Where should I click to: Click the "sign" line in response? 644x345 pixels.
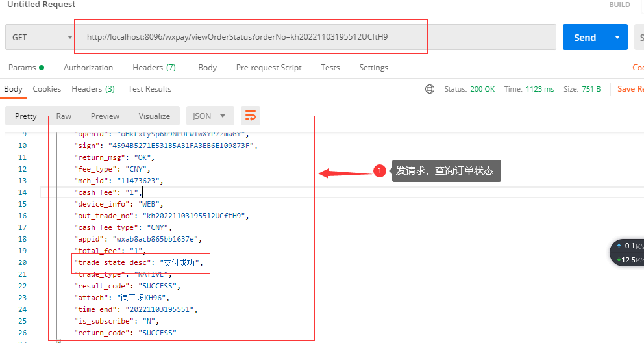tap(166, 146)
